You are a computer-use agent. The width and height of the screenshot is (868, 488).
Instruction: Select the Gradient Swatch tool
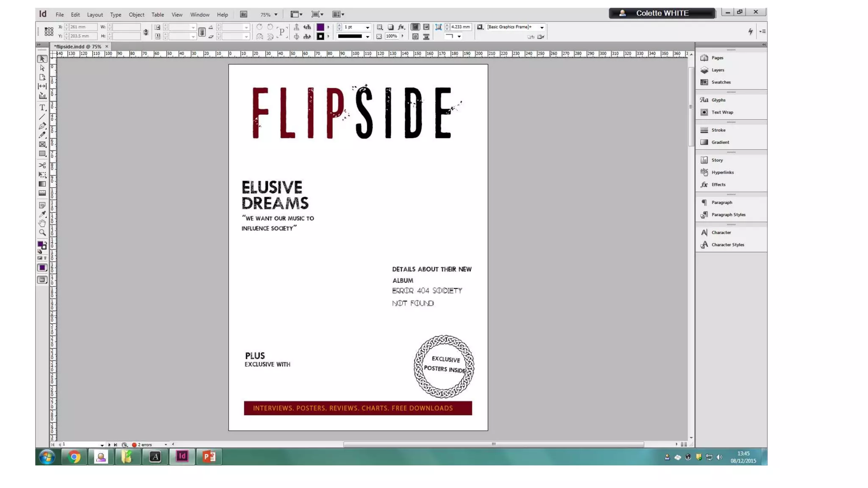point(42,184)
